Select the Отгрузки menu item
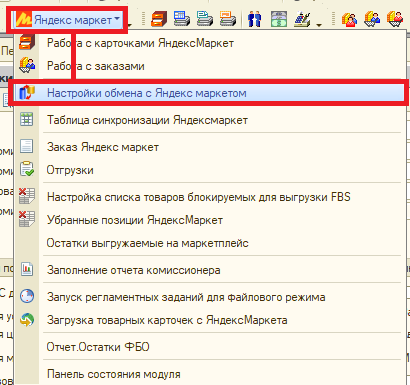 click(210, 170)
